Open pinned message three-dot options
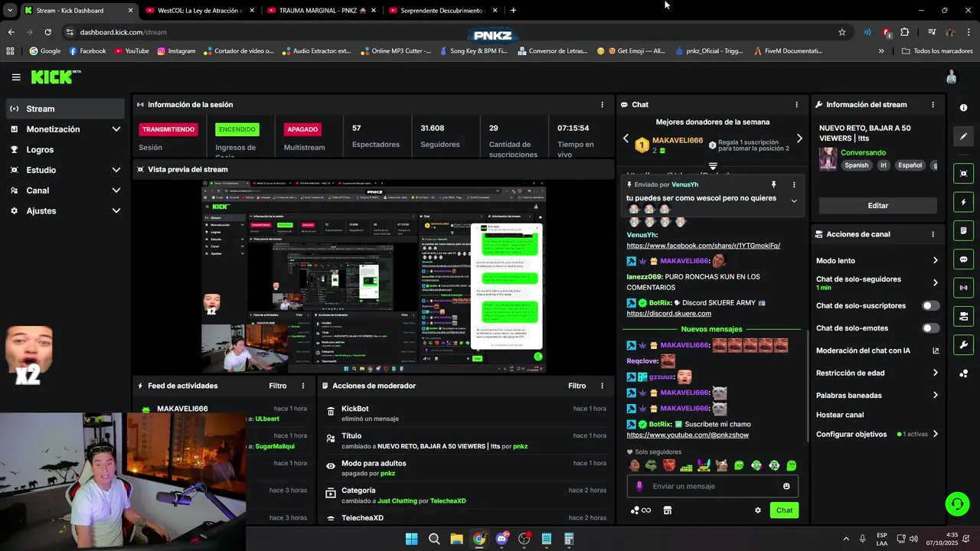 793,184
